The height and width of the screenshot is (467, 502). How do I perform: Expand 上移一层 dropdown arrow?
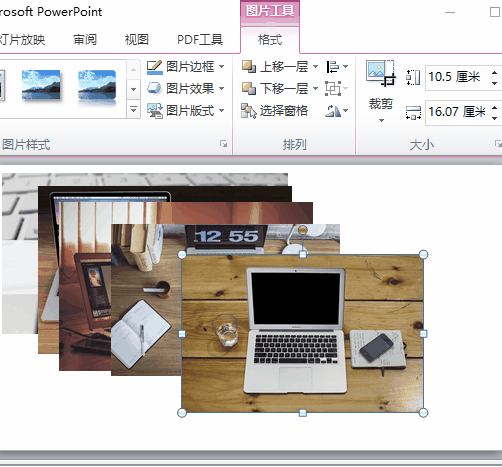[315, 67]
